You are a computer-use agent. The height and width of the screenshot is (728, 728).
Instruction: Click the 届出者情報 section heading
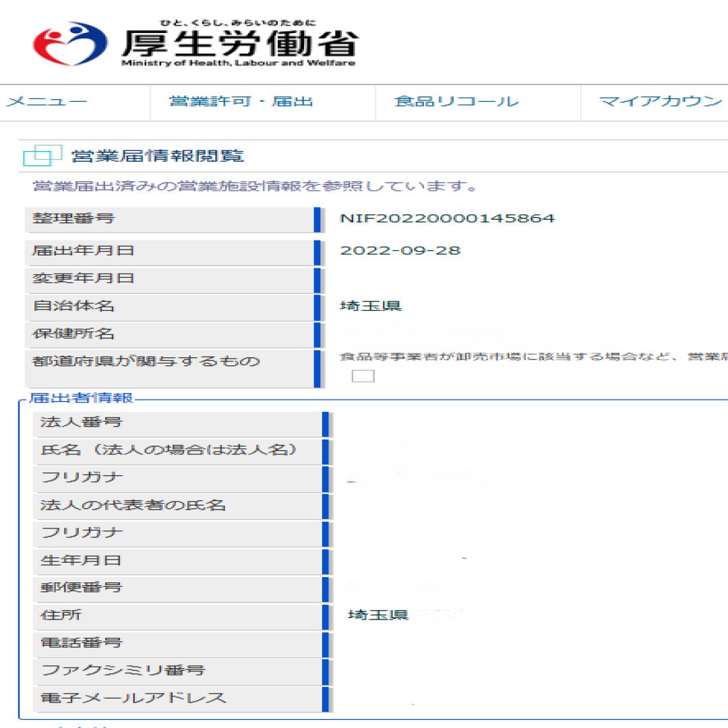click(x=82, y=398)
